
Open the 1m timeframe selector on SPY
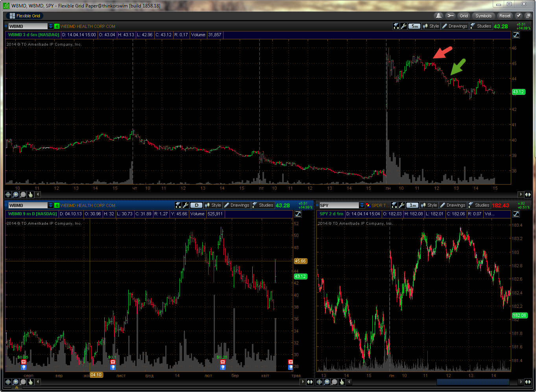coord(412,205)
